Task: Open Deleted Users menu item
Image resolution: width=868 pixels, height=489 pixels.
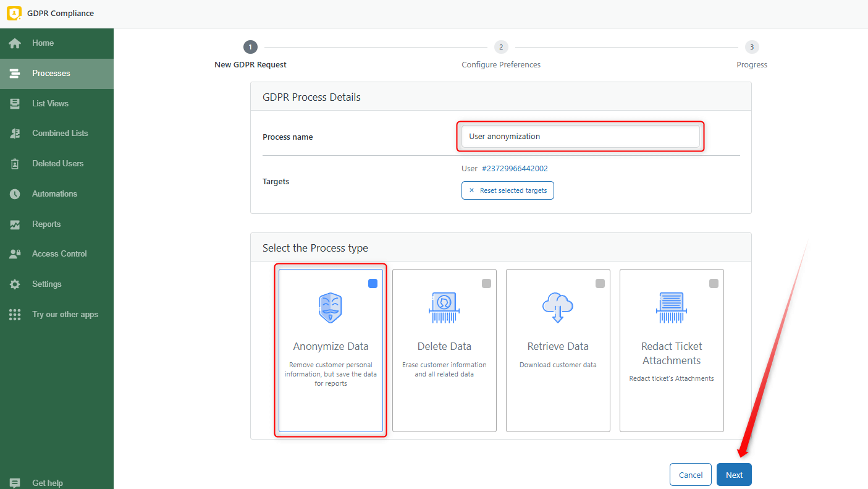Action: (x=57, y=164)
